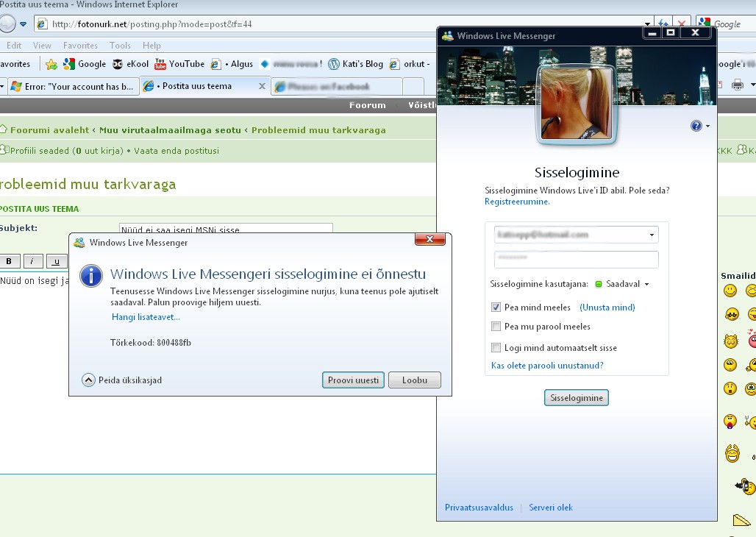Insert the sunglasses smiley
756x537 pixels.
click(732, 315)
